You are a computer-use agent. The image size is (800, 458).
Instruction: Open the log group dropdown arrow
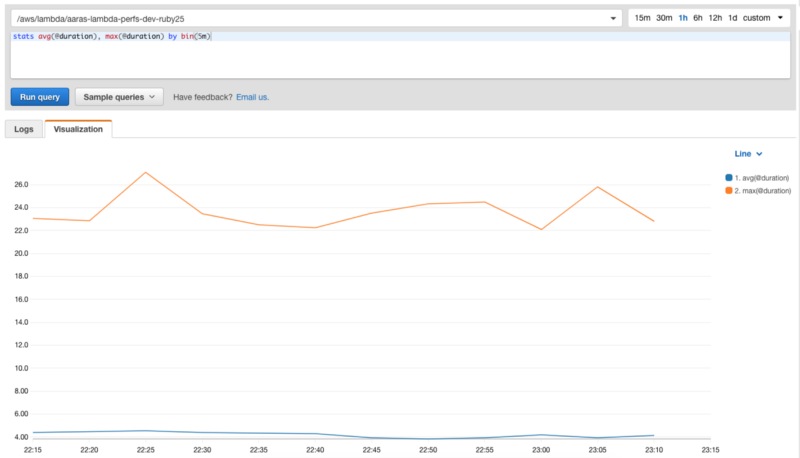[x=613, y=18]
